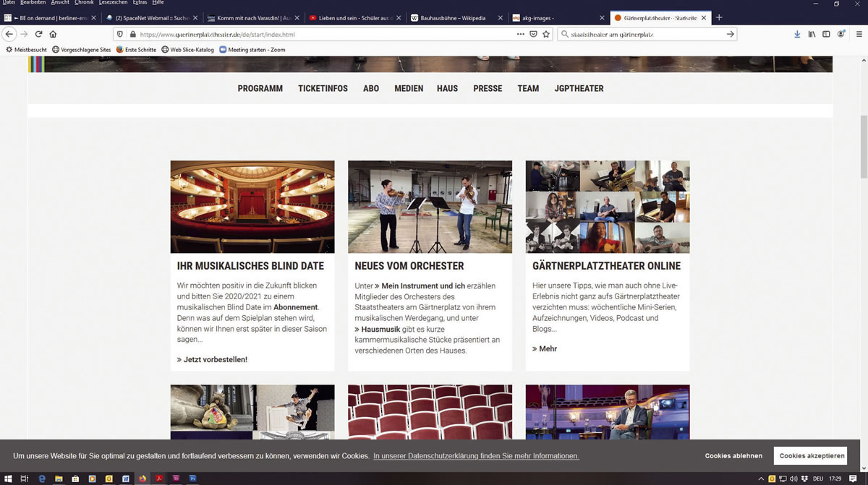
Task: Open PRESSE in the site navigation
Action: tap(488, 88)
